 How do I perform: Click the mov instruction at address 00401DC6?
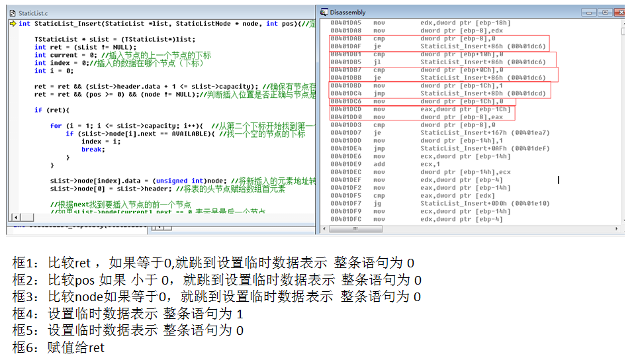pos(416,101)
